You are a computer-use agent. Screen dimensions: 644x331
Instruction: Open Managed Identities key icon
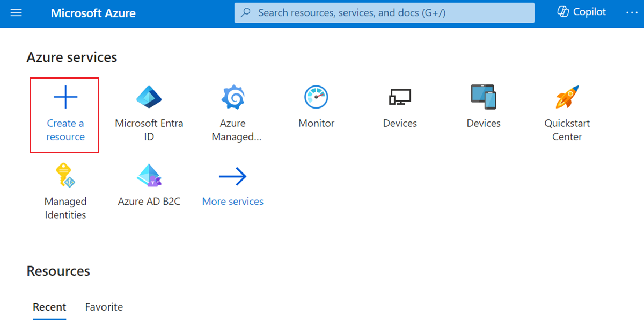point(65,176)
